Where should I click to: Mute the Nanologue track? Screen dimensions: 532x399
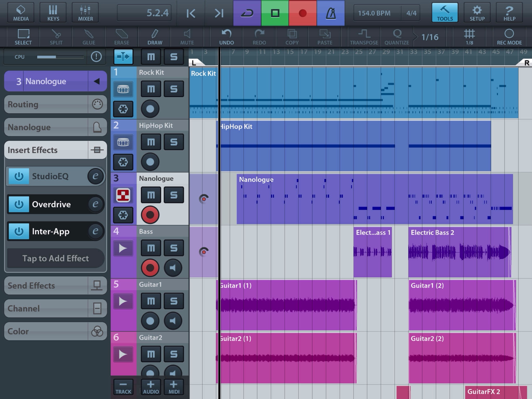(x=150, y=195)
